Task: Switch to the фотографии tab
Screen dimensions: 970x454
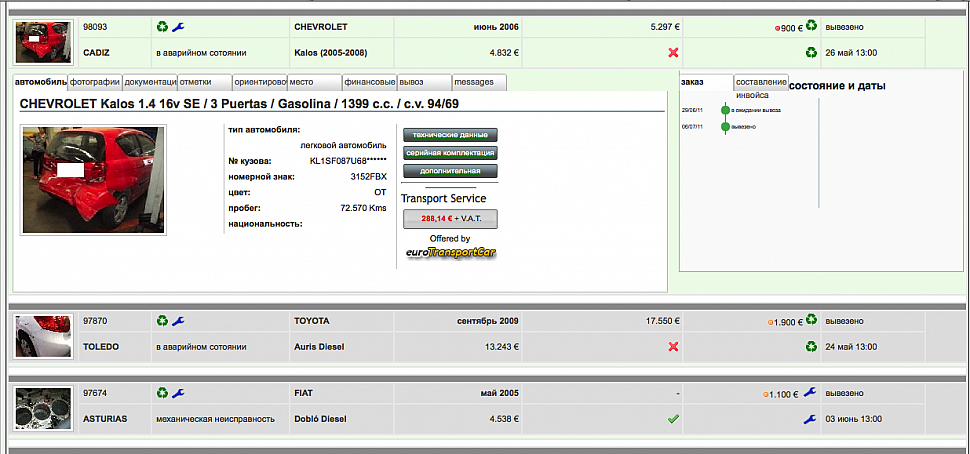Action: 95,82
